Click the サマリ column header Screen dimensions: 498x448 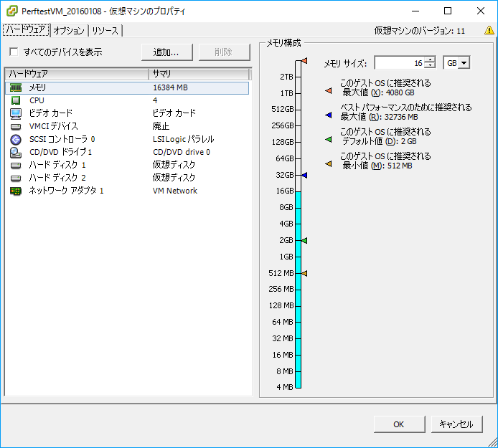coord(199,74)
